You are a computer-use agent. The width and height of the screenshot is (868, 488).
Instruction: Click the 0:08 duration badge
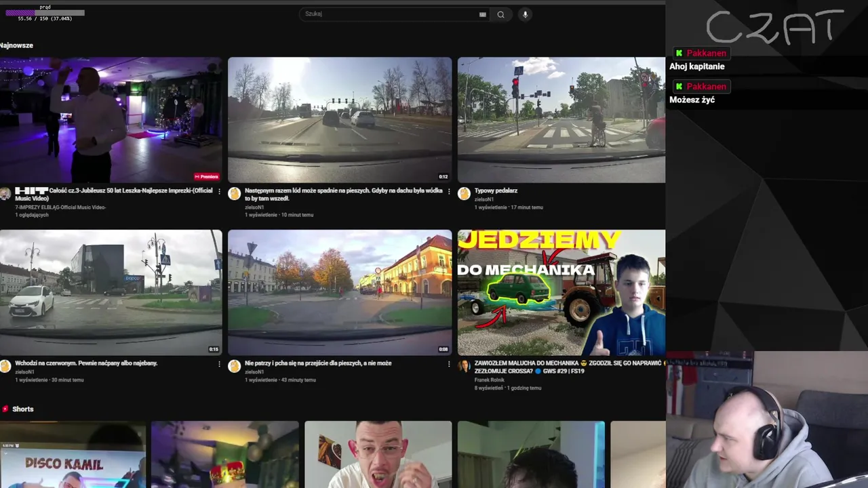click(443, 349)
